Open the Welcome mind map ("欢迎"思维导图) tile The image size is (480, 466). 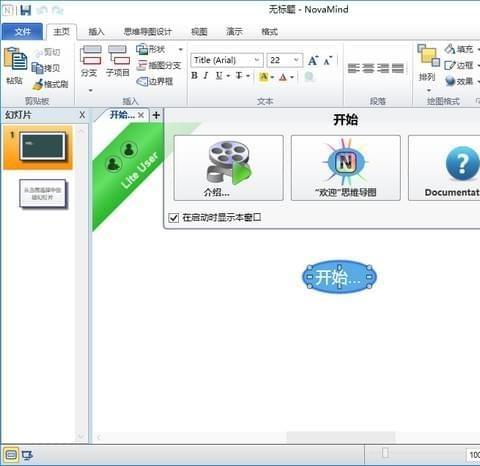pyautogui.click(x=346, y=168)
